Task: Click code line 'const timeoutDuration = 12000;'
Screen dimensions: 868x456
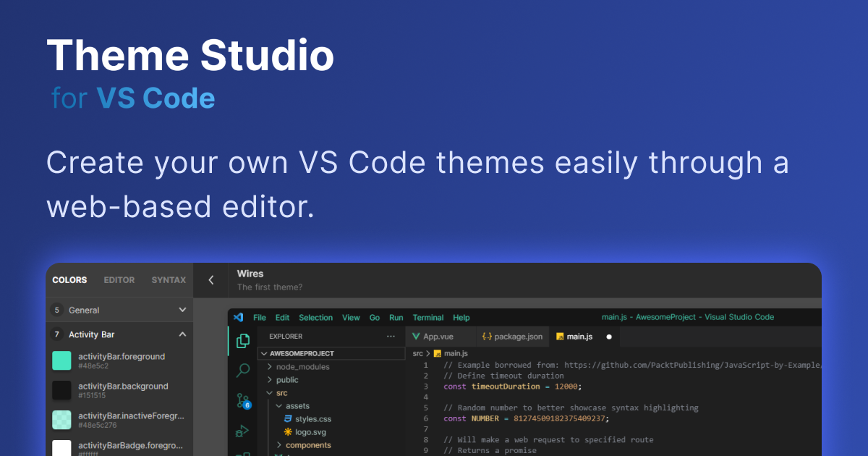Action: point(513,387)
